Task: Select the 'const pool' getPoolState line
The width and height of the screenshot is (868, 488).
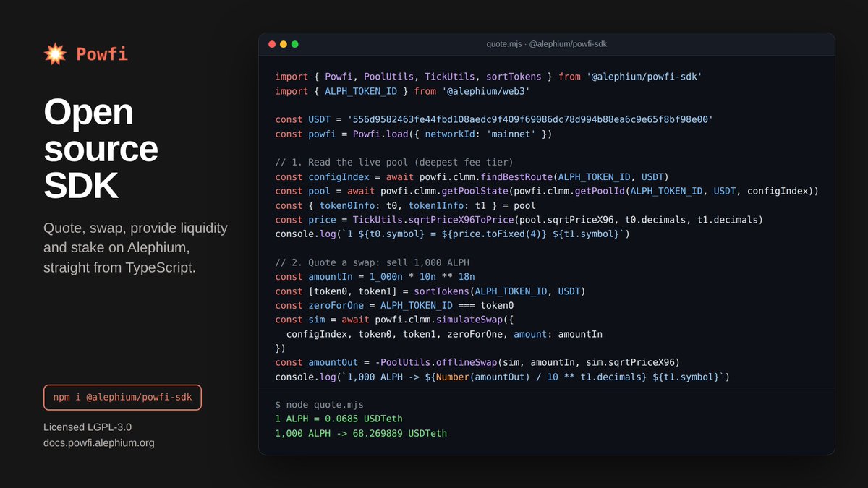Action: 547,191
